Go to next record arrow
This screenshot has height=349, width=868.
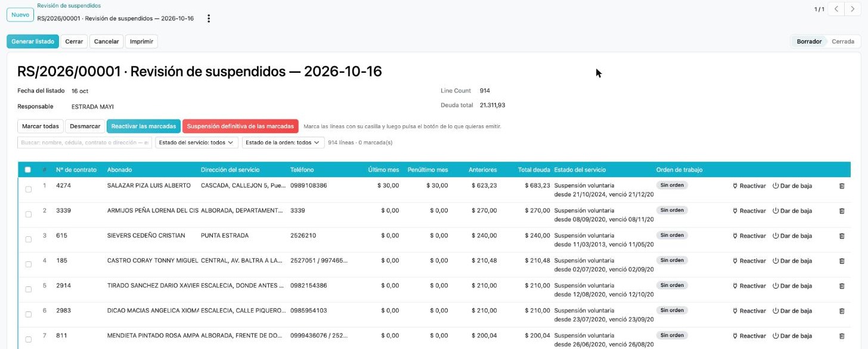(x=853, y=9)
